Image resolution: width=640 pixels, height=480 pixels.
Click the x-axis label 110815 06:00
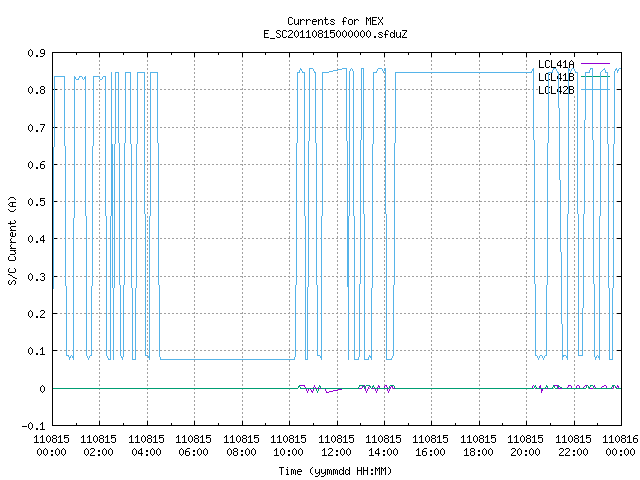(x=193, y=446)
